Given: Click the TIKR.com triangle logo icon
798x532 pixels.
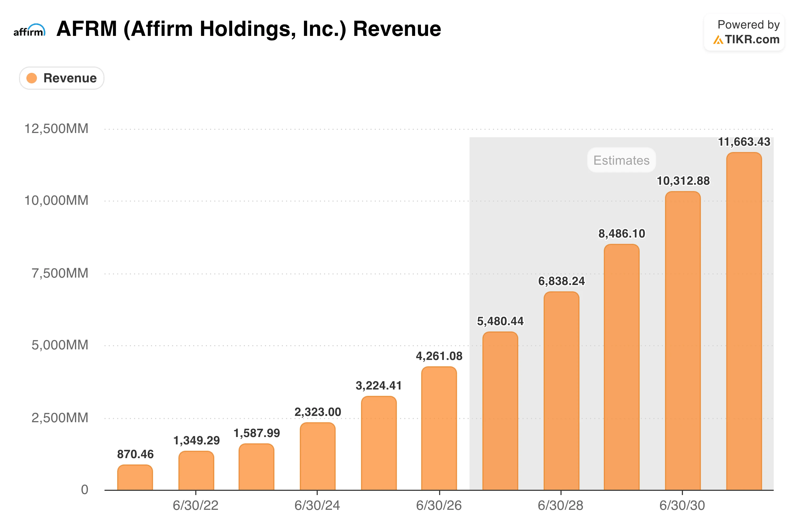Looking at the screenshot, I should click(718, 40).
